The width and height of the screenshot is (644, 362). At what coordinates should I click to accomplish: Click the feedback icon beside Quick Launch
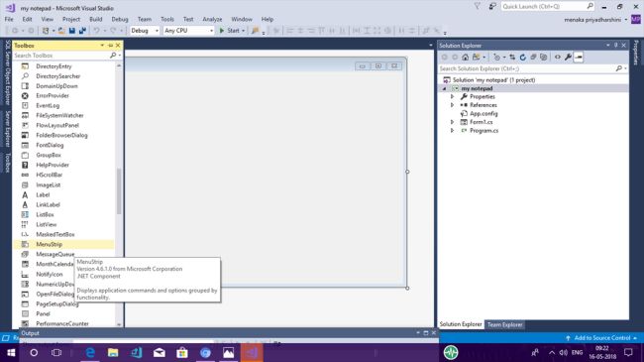coord(492,6)
